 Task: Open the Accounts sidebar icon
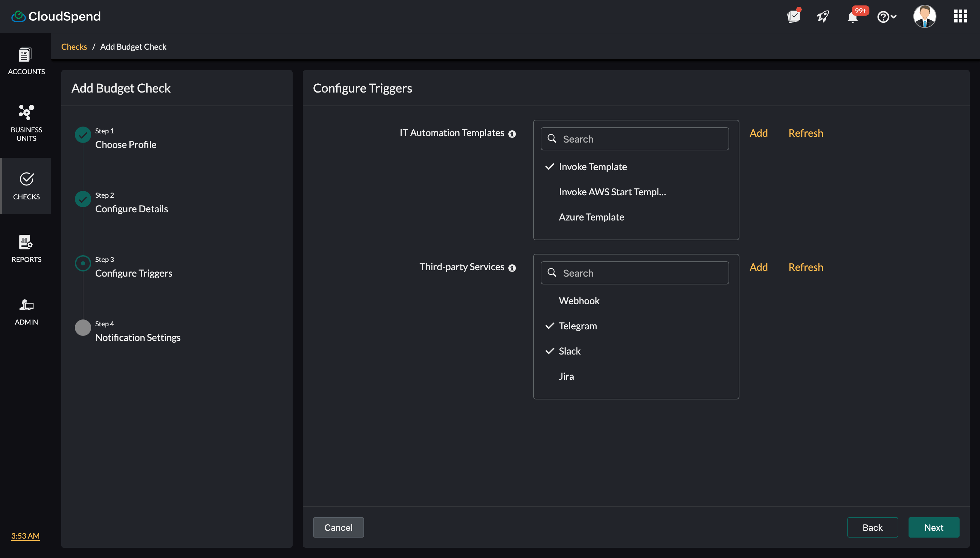26,61
